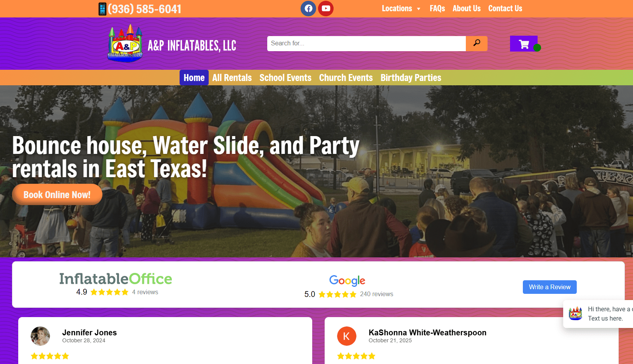Click the A&P Inflatables castle logo
633x364 pixels.
pyautogui.click(x=125, y=43)
